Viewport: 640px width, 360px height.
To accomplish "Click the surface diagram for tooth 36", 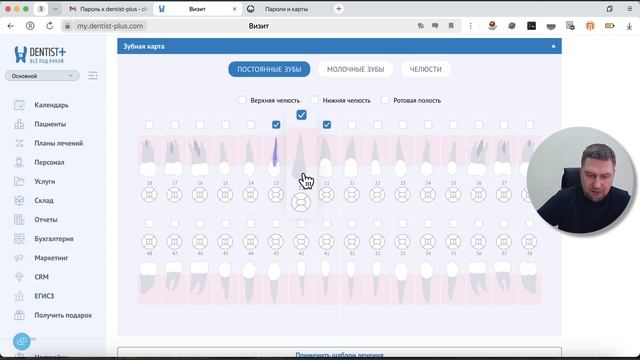I will (x=478, y=242).
